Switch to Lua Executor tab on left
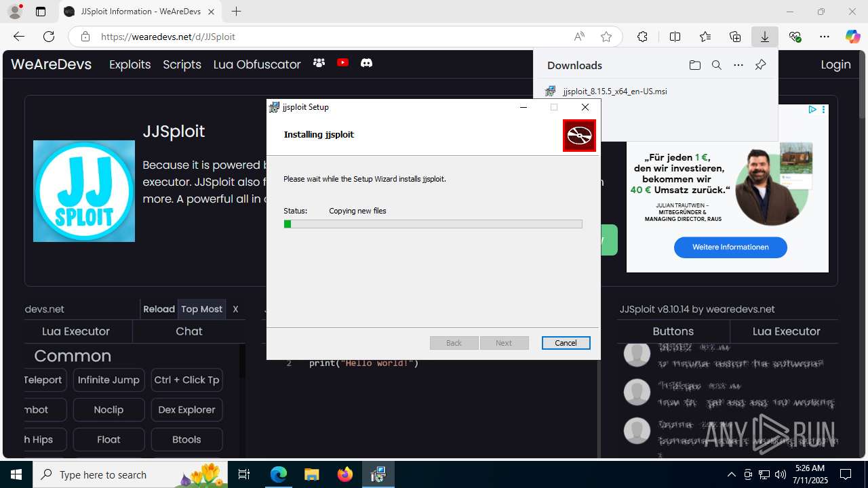 pos(76,331)
